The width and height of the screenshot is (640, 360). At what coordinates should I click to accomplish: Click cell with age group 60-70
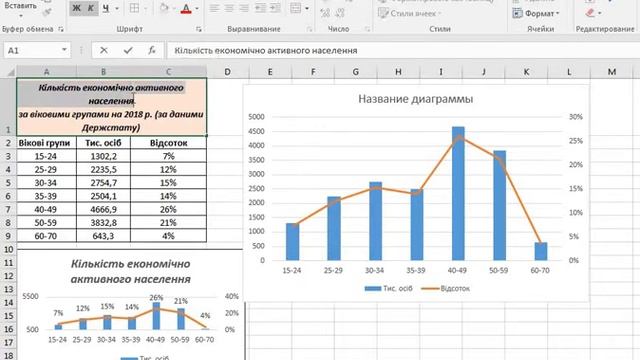(46, 236)
